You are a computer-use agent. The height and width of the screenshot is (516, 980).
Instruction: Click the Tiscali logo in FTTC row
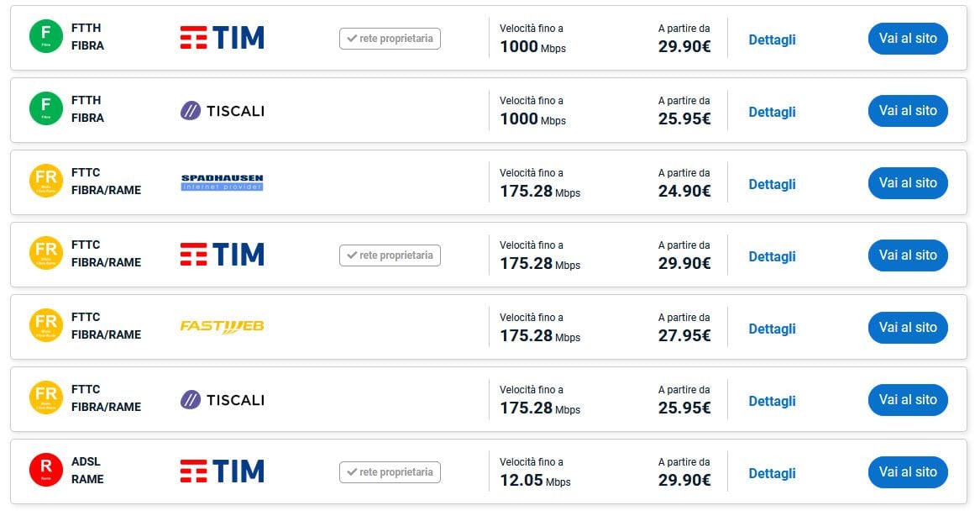point(222,399)
